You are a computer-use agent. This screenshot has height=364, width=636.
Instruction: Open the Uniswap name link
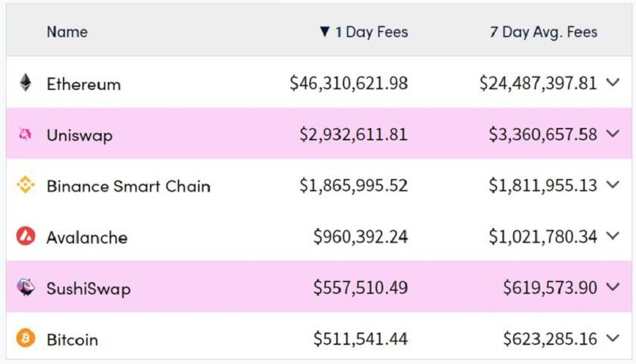(x=79, y=135)
